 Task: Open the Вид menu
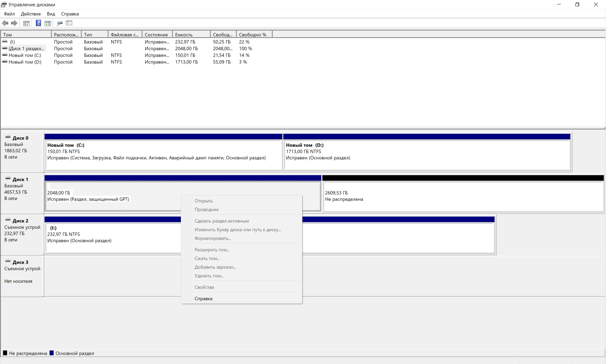[51, 14]
